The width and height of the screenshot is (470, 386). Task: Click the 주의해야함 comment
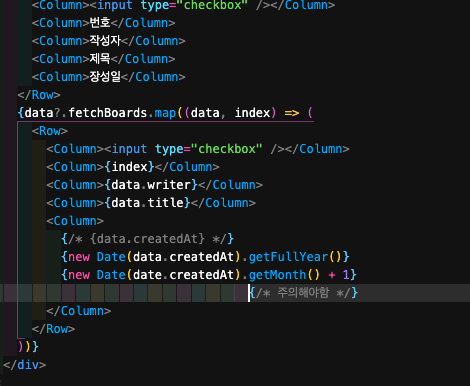tap(304, 293)
